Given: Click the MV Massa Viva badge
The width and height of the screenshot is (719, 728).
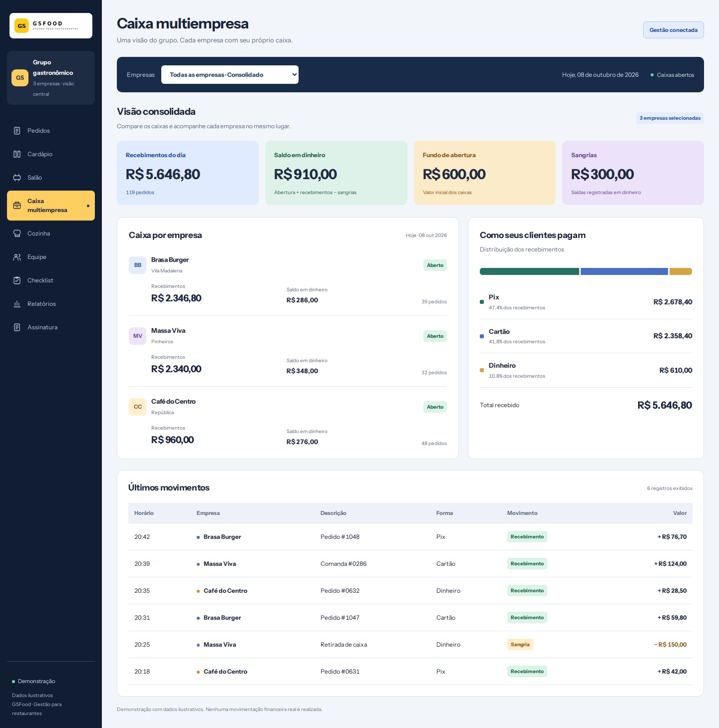Looking at the screenshot, I should tap(138, 336).
